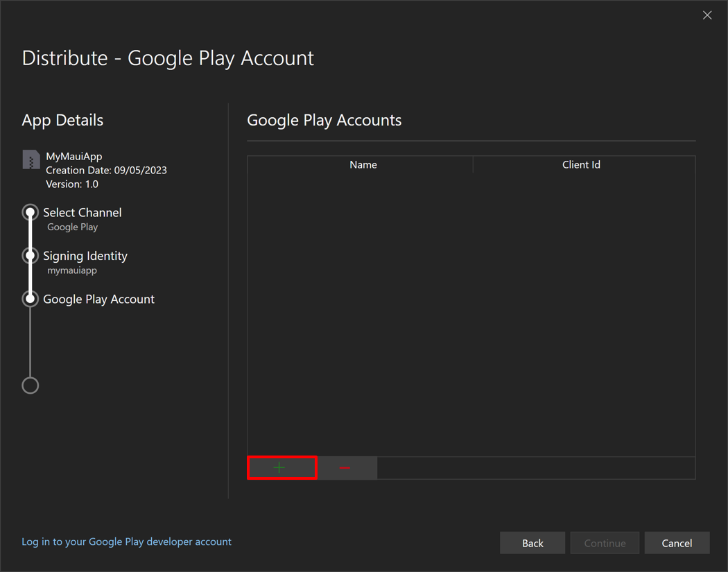Screen dimensions: 728x572
Task: Sort accounts by Client Id column header
Action: pos(584,165)
